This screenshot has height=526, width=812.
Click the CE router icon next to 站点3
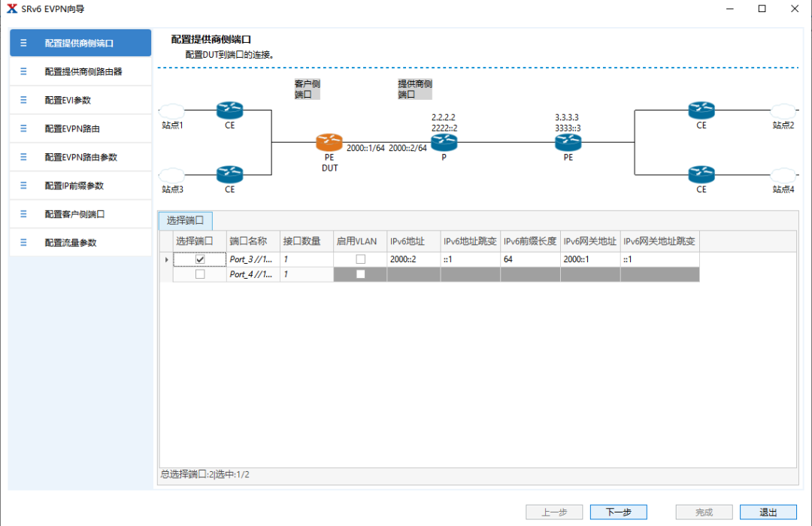[x=229, y=174]
